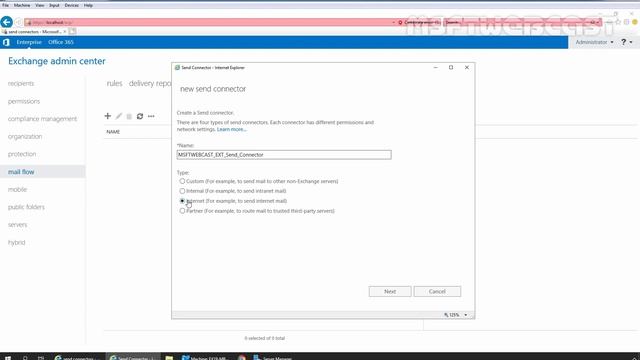640x360 pixels.
Task: Switch to Chrome icon on the taskbar
Action: [242, 357]
